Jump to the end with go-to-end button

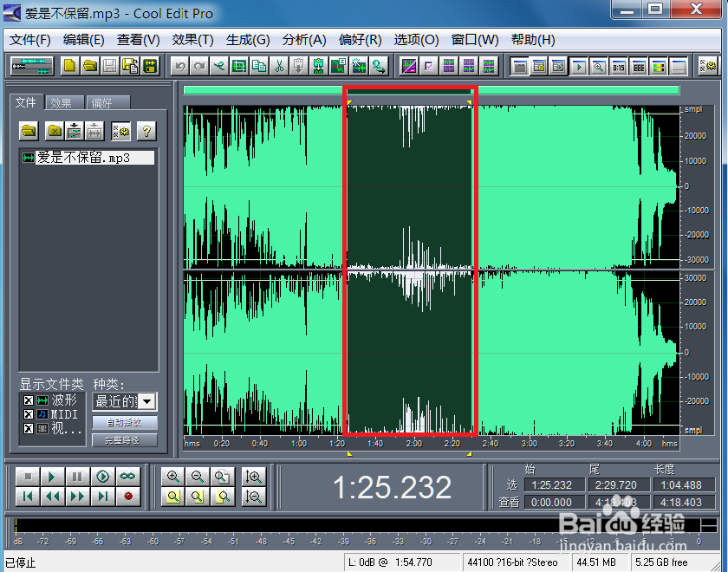pos(102,497)
